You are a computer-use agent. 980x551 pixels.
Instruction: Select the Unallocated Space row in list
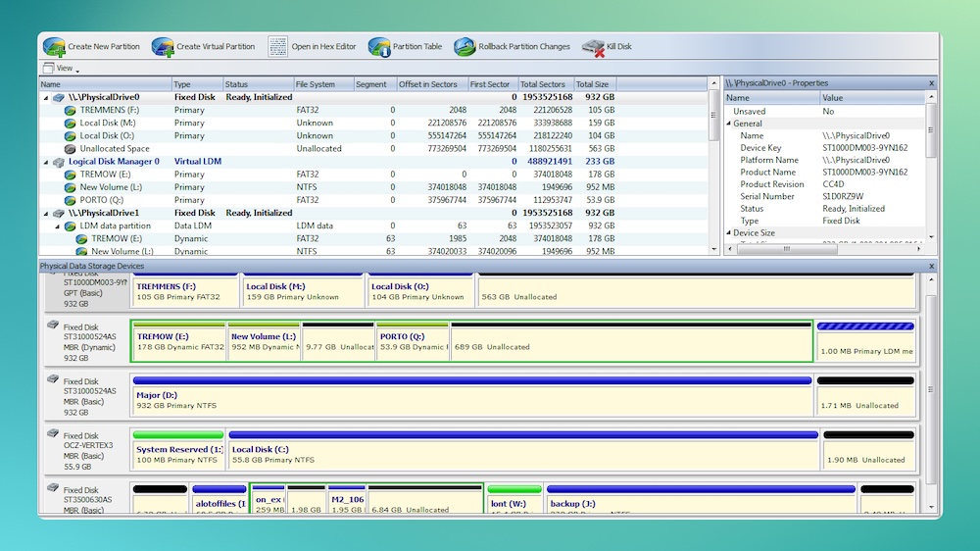(x=115, y=149)
